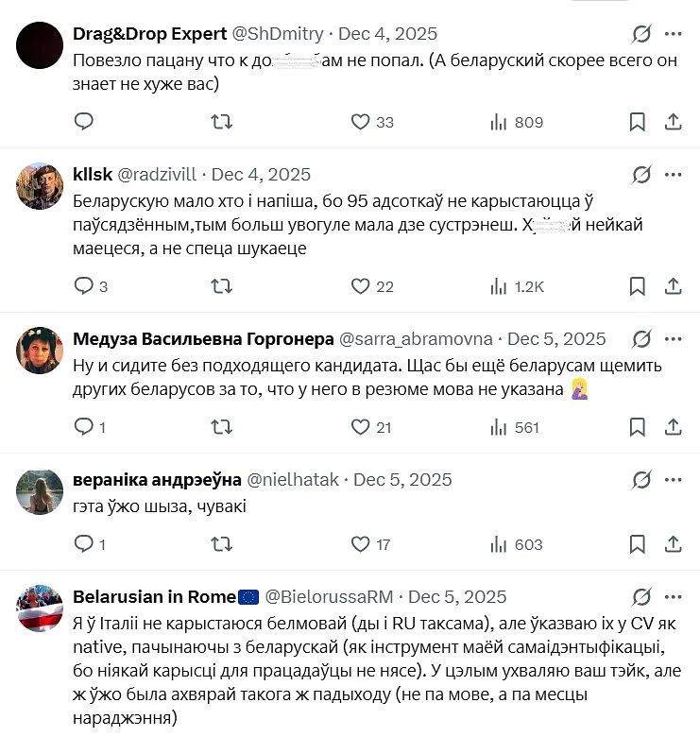Open Grok icon on вераніка андрэеўна's tweet
The width and height of the screenshot is (700, 737).
(641, 481)
